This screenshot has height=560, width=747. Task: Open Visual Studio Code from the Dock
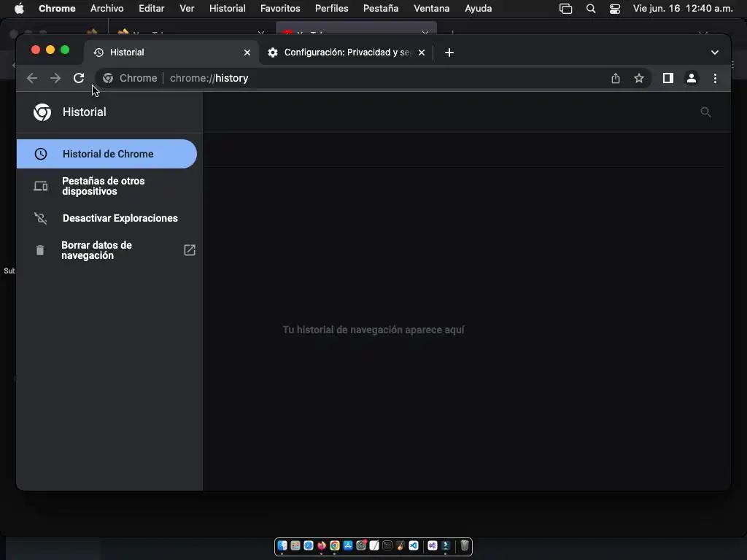[414, 545]
